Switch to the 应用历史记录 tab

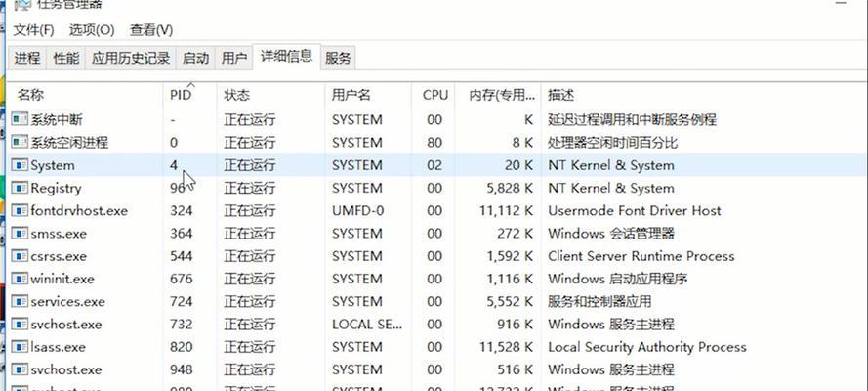[131, 58]
